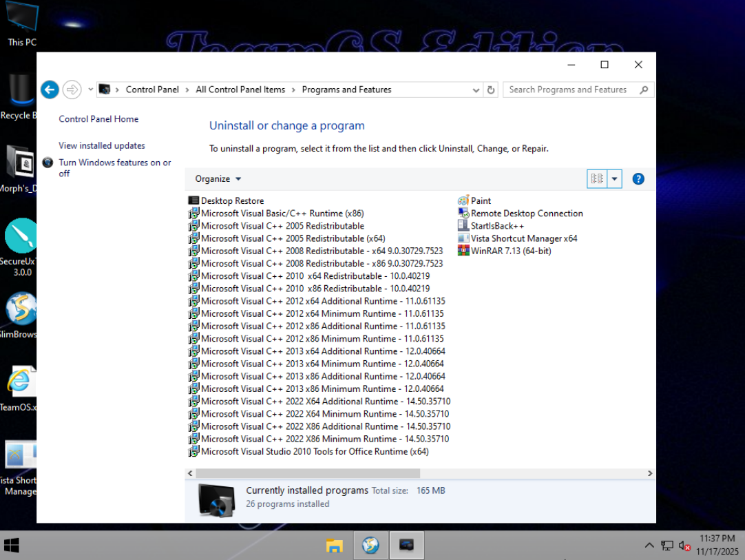The image size is (745, 560).
Task: Open Turn Windows features on or off
Action: [x=114, y=168]
